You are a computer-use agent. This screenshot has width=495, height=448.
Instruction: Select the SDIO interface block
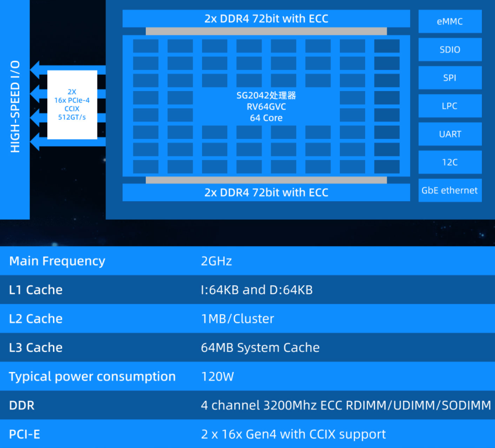450,50
